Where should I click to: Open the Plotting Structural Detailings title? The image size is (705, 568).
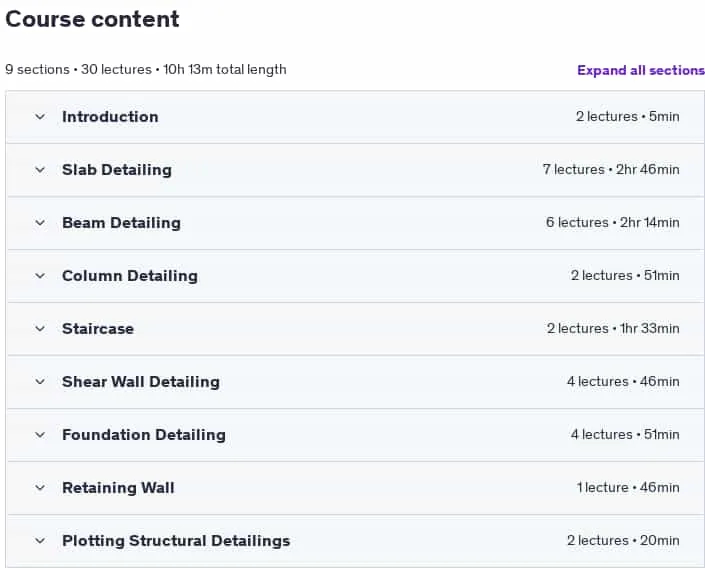coord(176,541)
